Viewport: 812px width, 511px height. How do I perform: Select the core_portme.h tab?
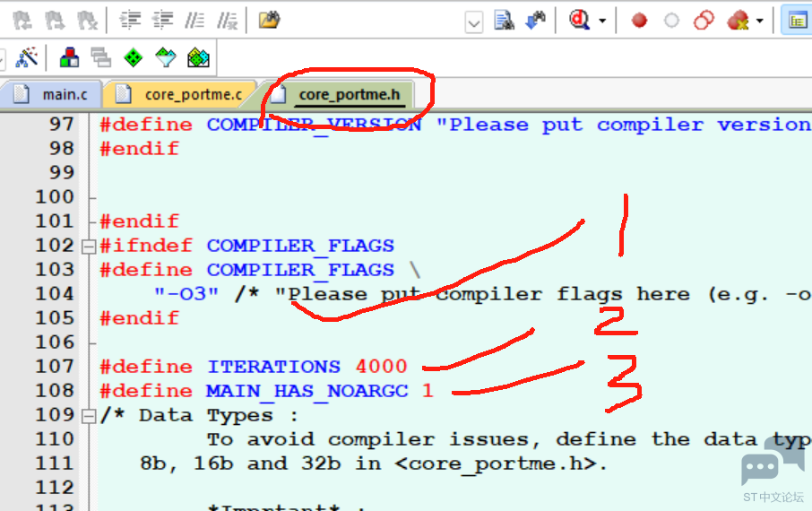click(341, 95)
